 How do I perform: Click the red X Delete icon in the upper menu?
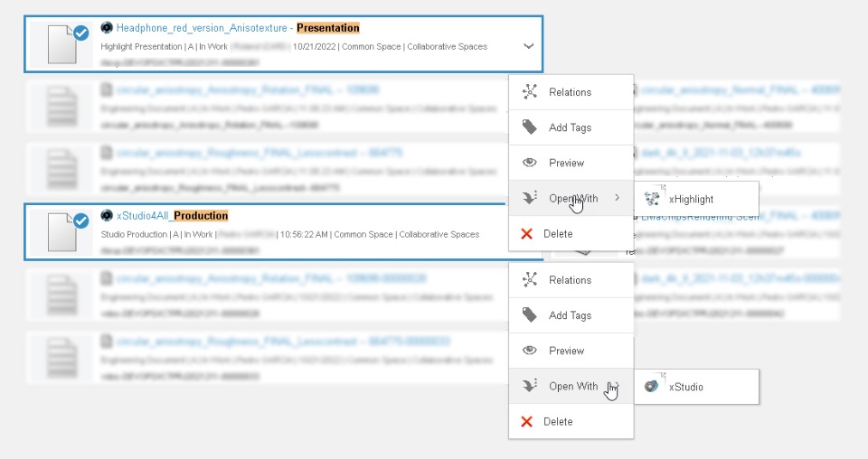tap(527, 234)
